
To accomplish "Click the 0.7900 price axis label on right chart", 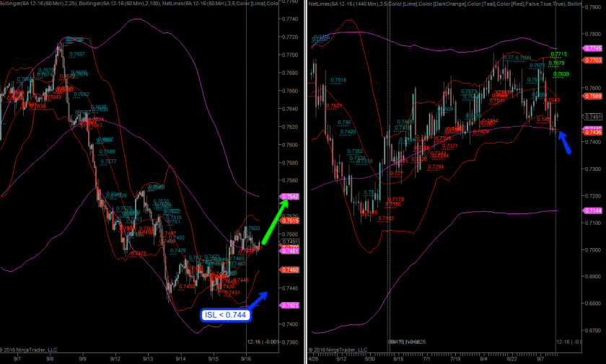I will [593, 7].
